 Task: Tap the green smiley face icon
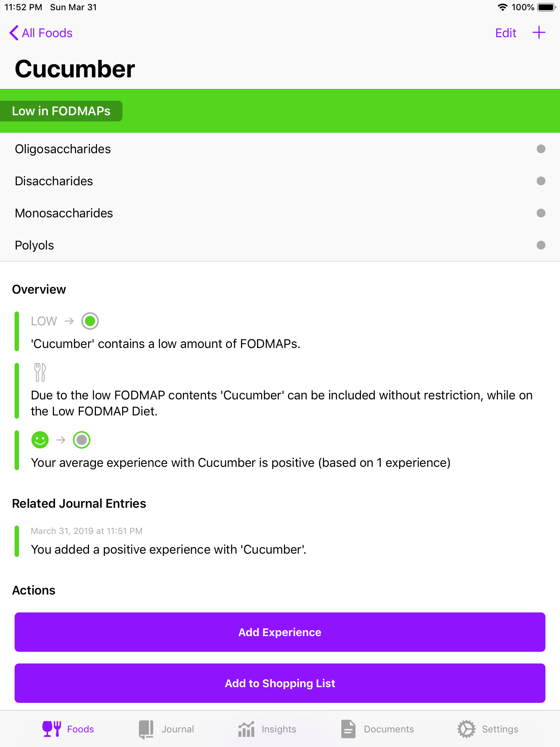coord(40,440)
